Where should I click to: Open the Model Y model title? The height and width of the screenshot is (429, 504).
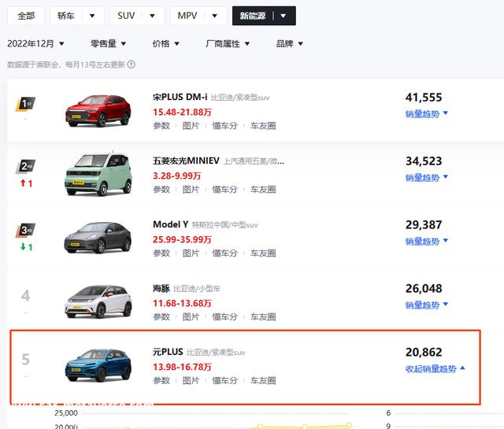(170, 224)
